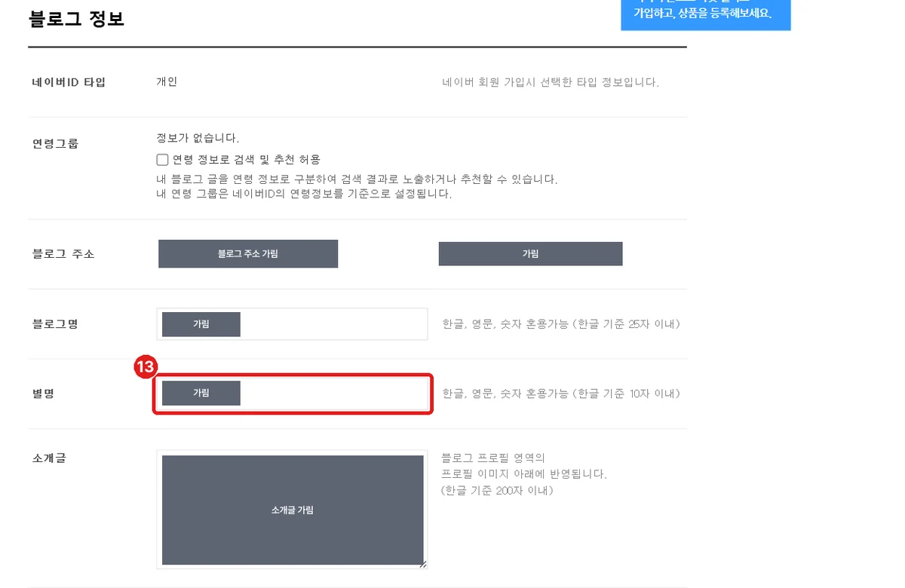Enable the 연령 정보로 검색 및 추천 허용 checkbox
The width and height of the screenshot is (905, 588).
pos(162,159)
